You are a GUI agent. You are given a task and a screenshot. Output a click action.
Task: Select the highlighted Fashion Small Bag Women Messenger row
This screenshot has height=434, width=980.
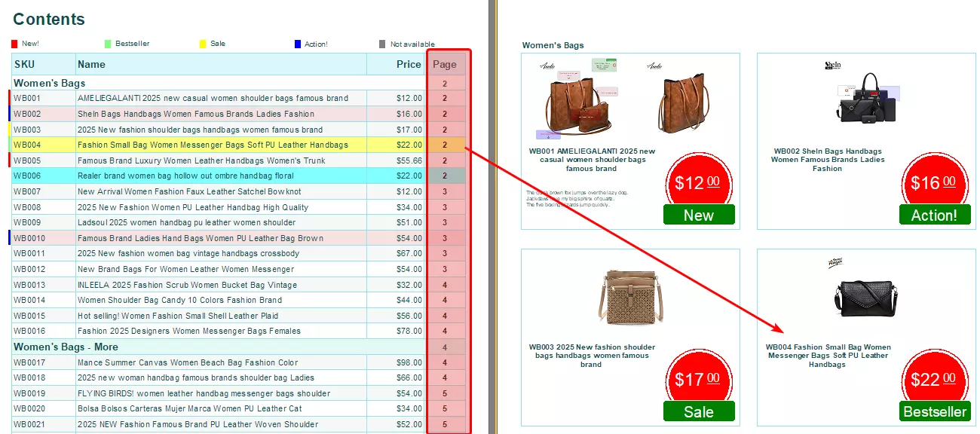238,145
